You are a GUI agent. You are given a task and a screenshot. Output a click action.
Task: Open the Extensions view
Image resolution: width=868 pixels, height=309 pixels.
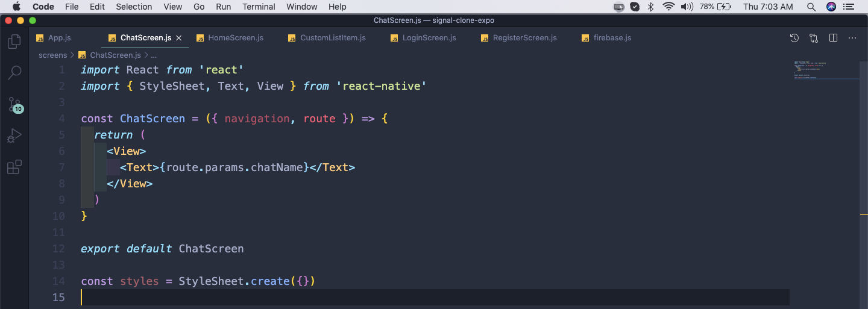click(x=14, y=167)
